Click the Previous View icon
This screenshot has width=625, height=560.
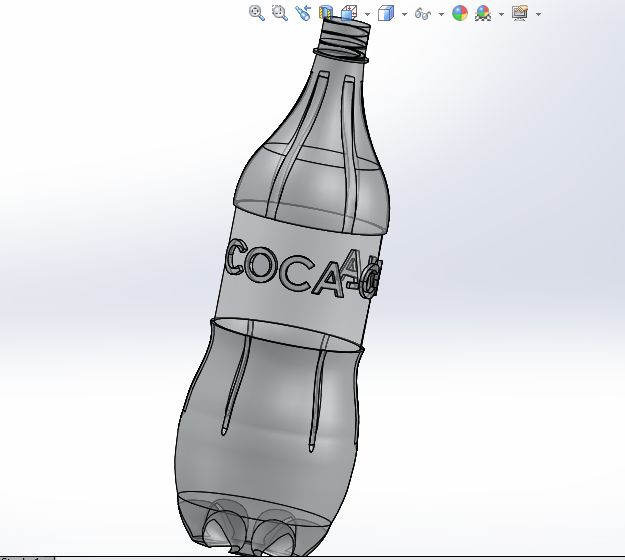point(303,13)
